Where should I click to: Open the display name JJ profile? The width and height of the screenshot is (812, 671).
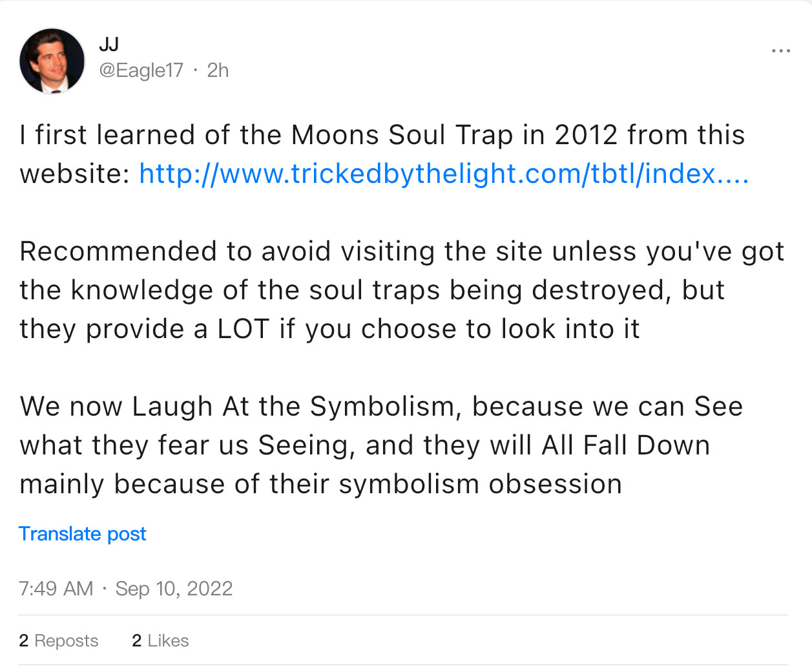point(109,44)
